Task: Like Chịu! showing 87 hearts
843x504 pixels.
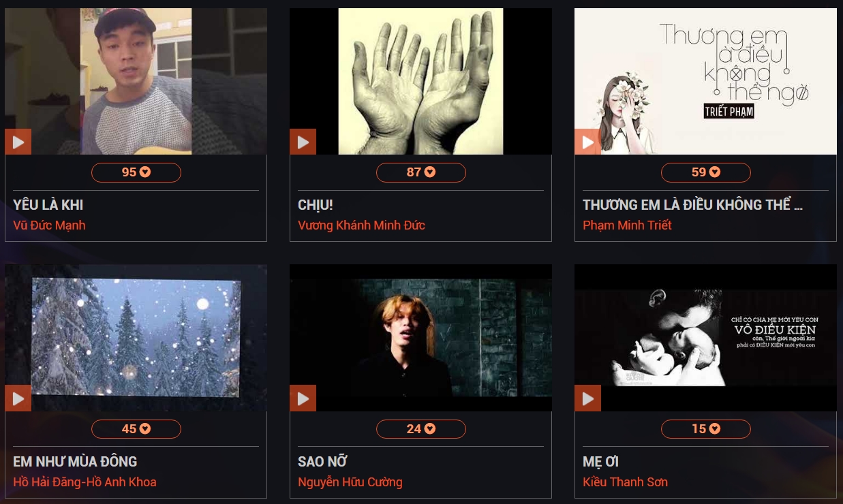Action: (x=421, y=172)
